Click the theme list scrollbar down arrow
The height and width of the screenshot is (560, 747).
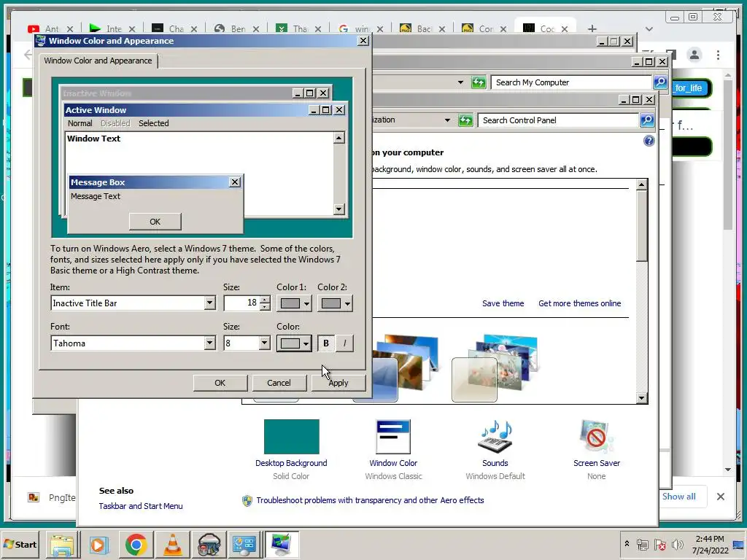pyautogui.click(x=642, y=398)
